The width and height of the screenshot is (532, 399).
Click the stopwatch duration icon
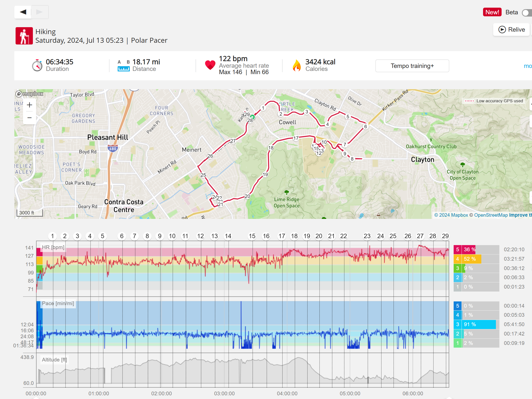37,65
